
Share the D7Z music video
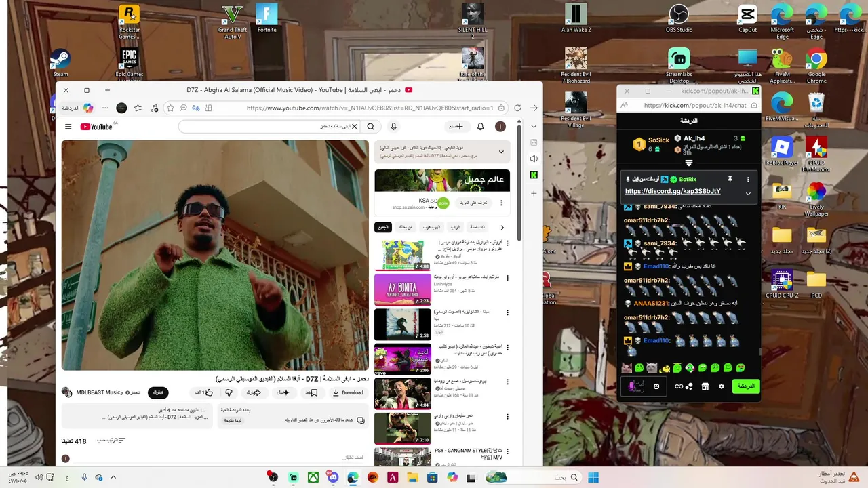click(x=254, y=392)
